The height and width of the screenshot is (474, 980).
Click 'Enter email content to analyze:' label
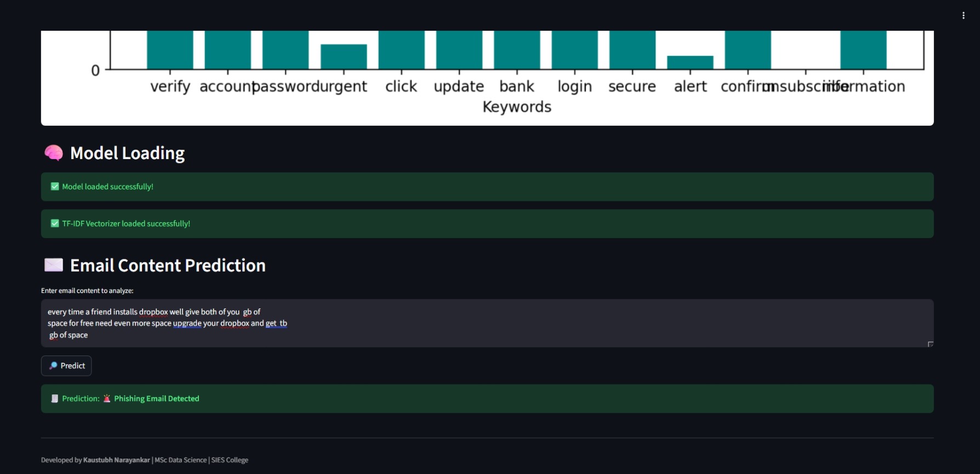(x=87, y=291)
